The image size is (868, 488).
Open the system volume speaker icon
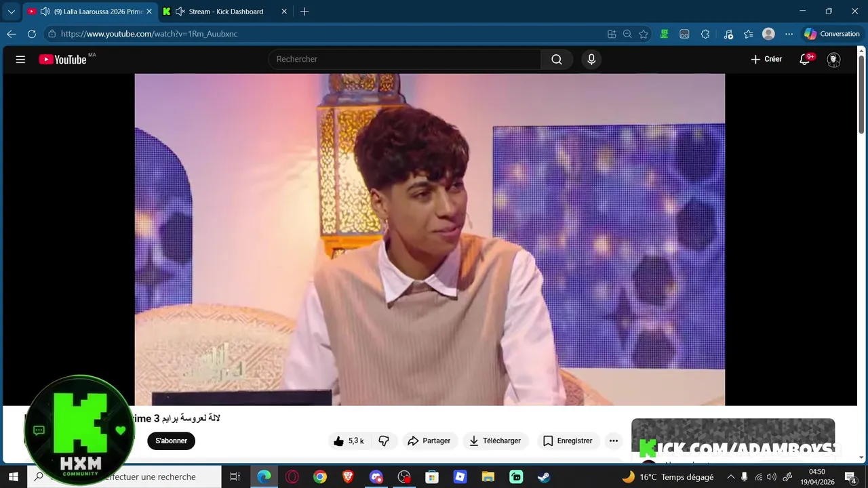coord(772,477)
